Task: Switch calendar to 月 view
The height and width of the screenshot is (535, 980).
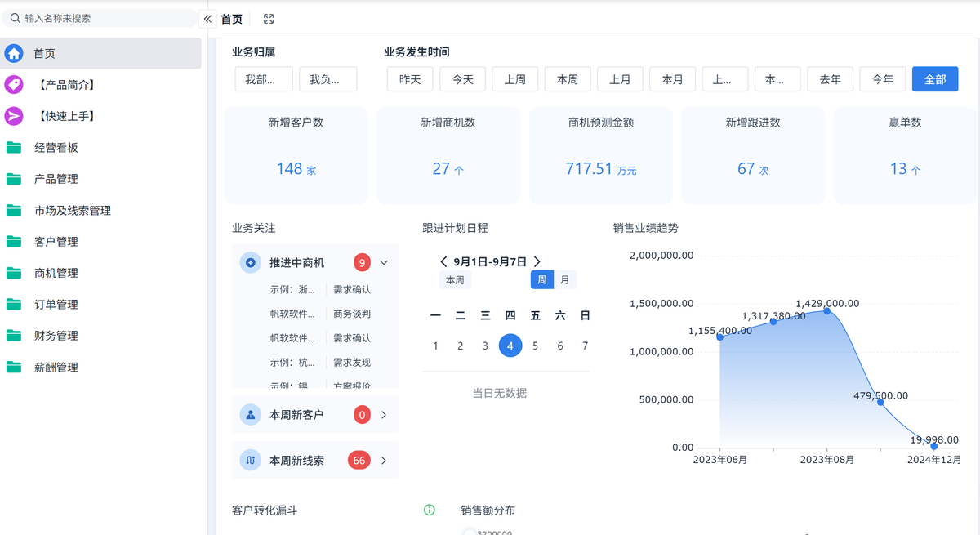Action: click(565, 280)
